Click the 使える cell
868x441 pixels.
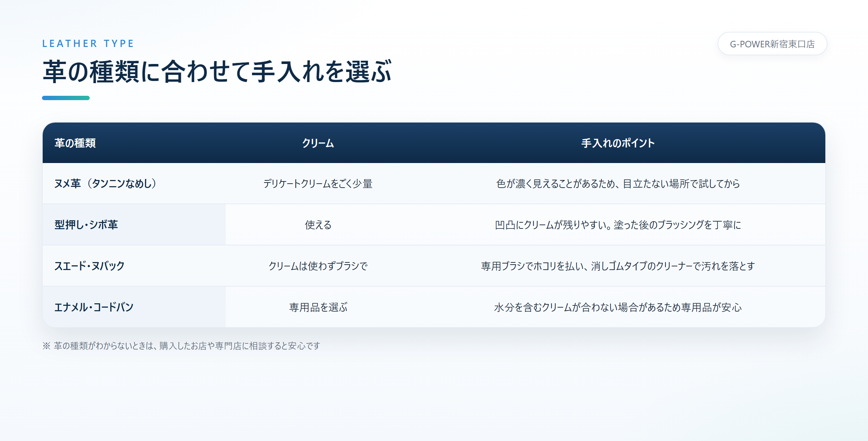(318, 225)
